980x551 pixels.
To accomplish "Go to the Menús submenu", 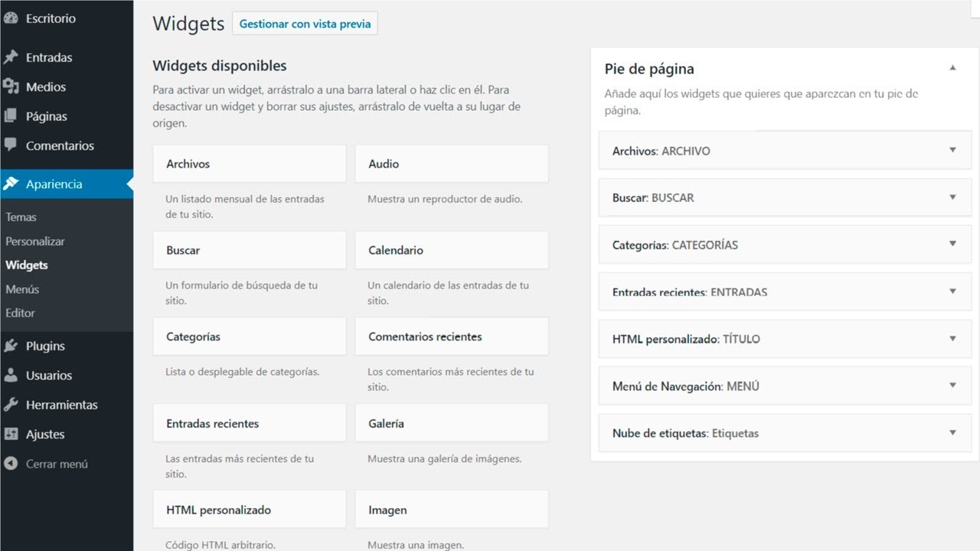I will [22, 289].
